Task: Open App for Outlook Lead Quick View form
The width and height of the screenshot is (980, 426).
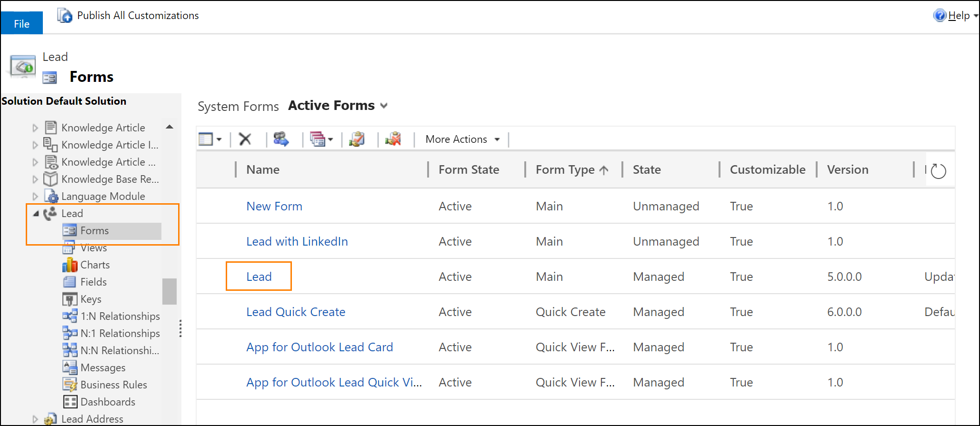Action: click(334, 382)
